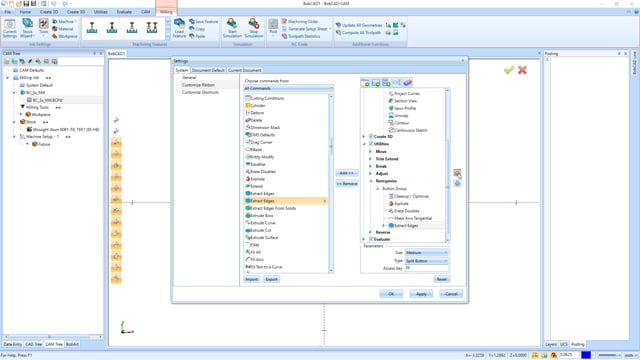Open Current Settings in the ribbon
The height and width of the screenshot is (360, 640).
(x=9, y=28)
